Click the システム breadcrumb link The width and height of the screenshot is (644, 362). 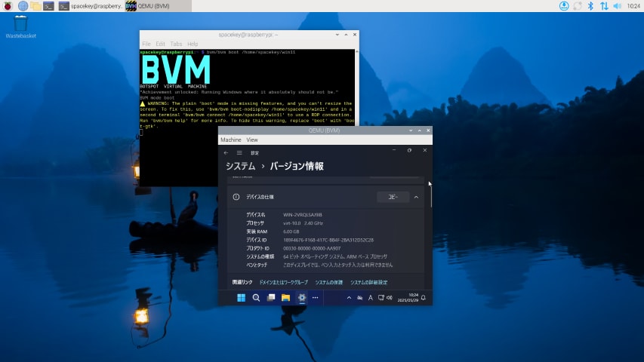pyautogui.click(x=241, y=166)
